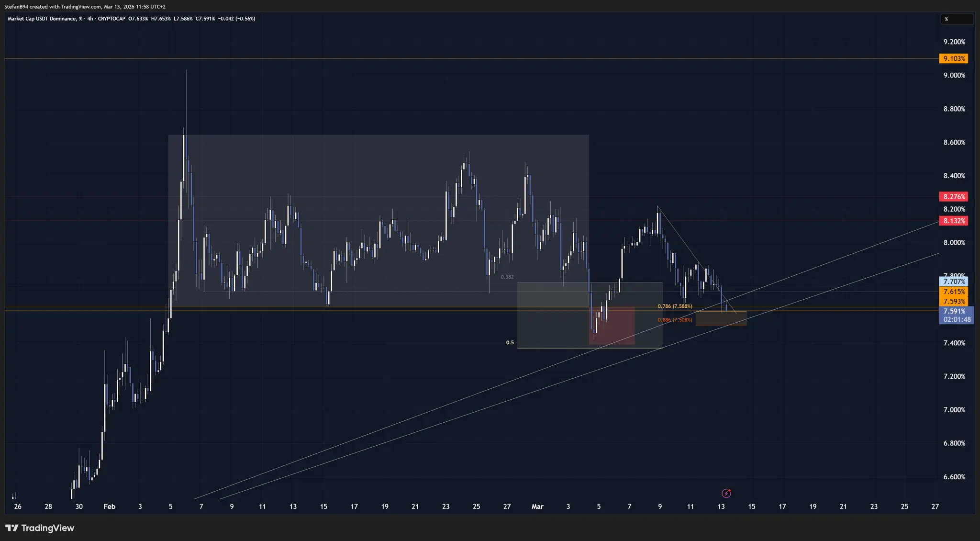Image resolution: width=980 pixels, height=541 pixels.
Task: Click the 4h interval in chart header
Action: pos(90,19)
